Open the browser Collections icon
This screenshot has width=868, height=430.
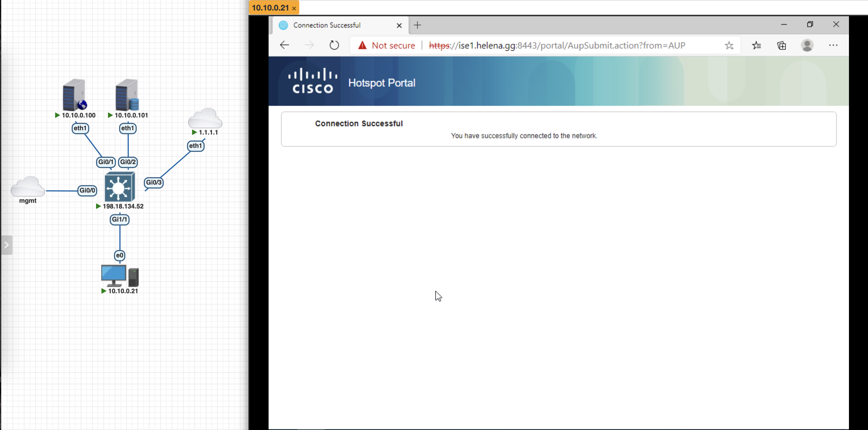(x=781, y=45)
